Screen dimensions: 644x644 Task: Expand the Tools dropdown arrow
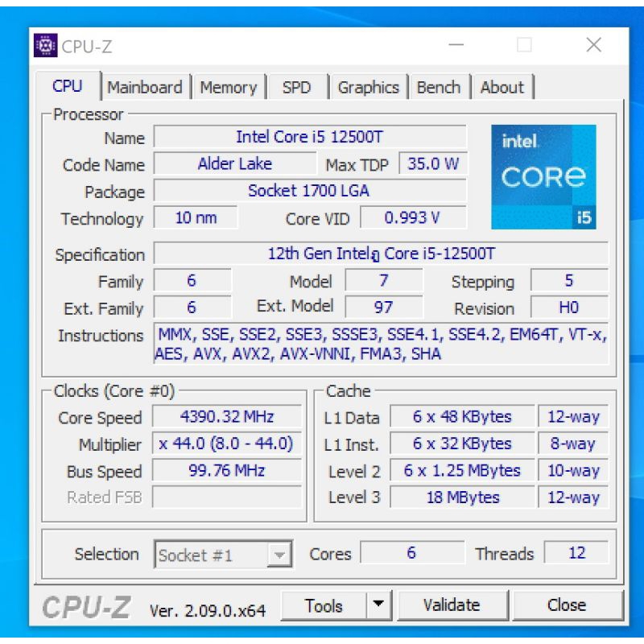pyautogui.click(x=378, y=605)
